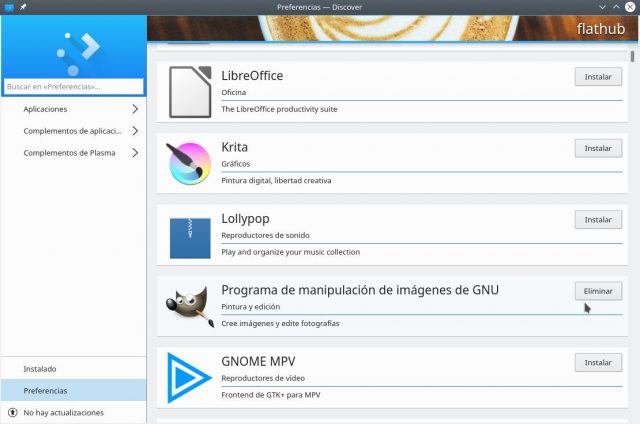
Task: Click the flathub header banner
Action: pos(392,29)
